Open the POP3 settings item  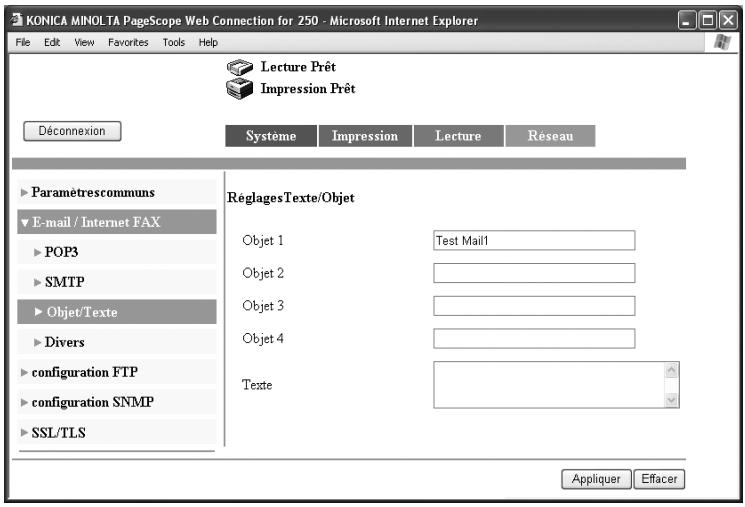click(x=116, y=252)
